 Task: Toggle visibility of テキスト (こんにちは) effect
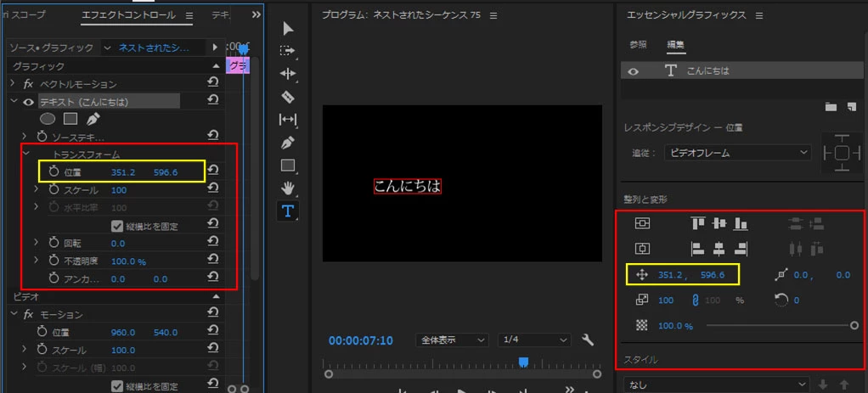[x=29, y=102]
